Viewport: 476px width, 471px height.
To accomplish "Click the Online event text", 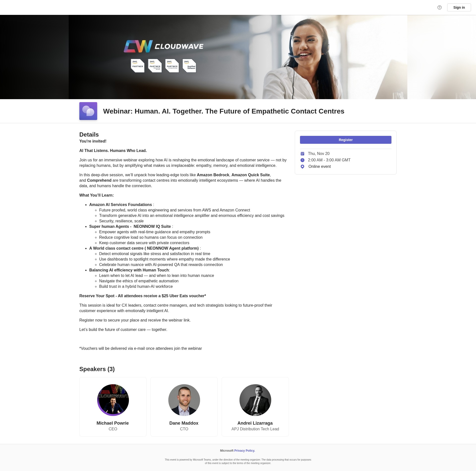I will point(320,167).
